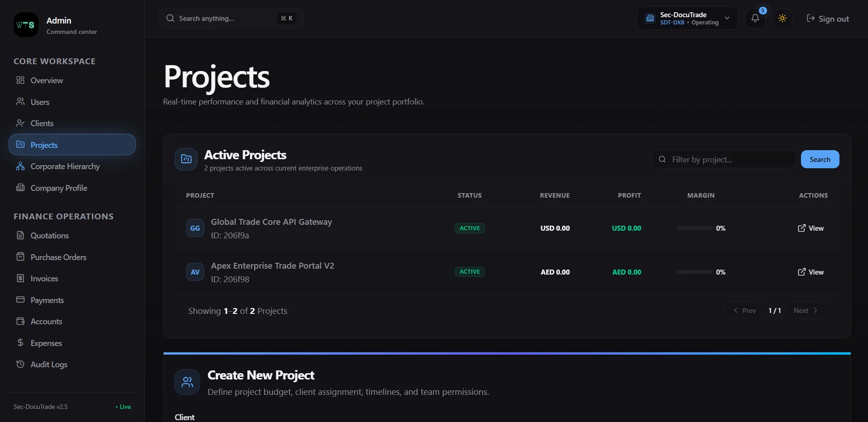Image resolution: width=868 pixels, height=422 pixels.
Task: Click the Quotations document icon
Action: pyautogui.click(x=20, y=235)
